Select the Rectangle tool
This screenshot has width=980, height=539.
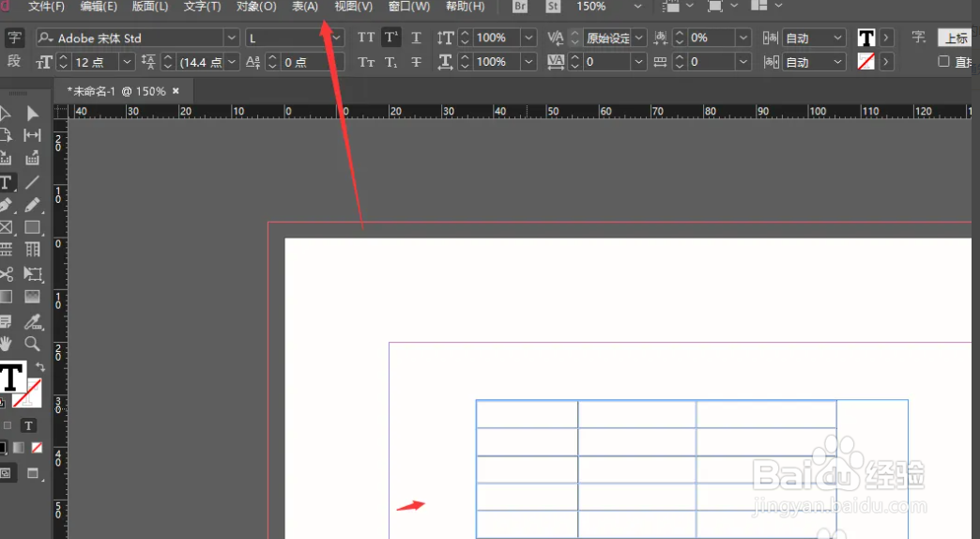(33, 227)
